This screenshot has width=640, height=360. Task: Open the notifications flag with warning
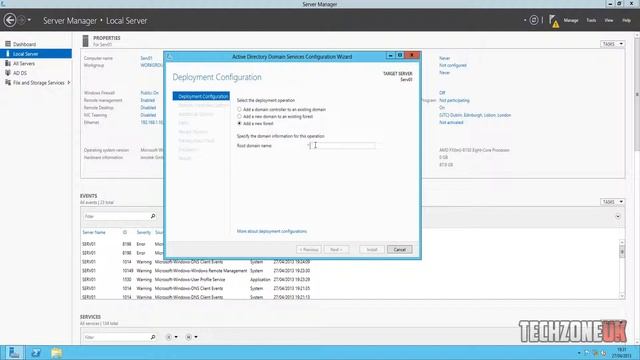point(553,21)
